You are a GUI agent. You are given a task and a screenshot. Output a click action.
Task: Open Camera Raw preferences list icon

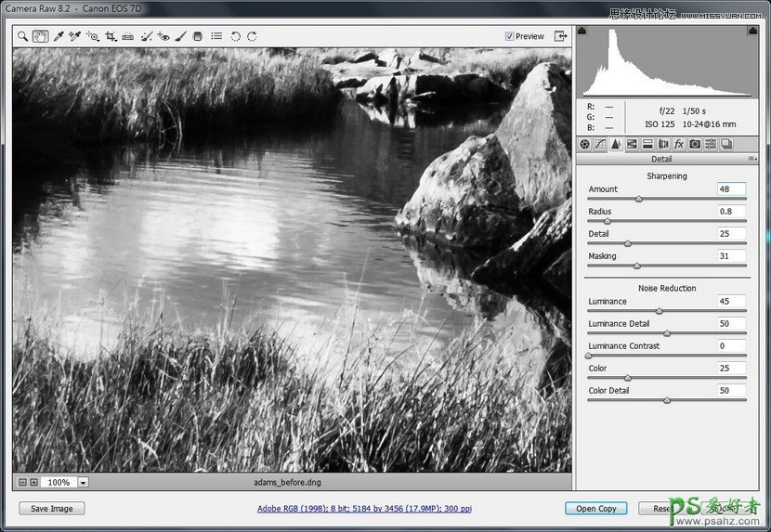[216, 37]
